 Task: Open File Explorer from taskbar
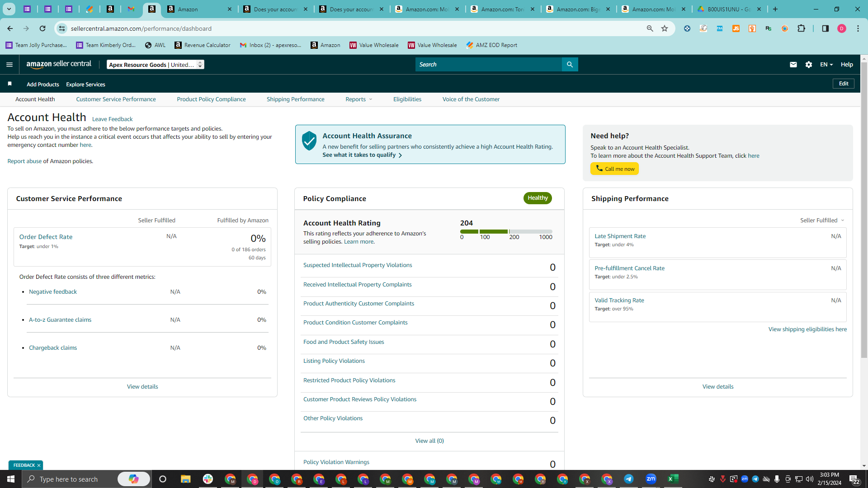click(185, 479)
